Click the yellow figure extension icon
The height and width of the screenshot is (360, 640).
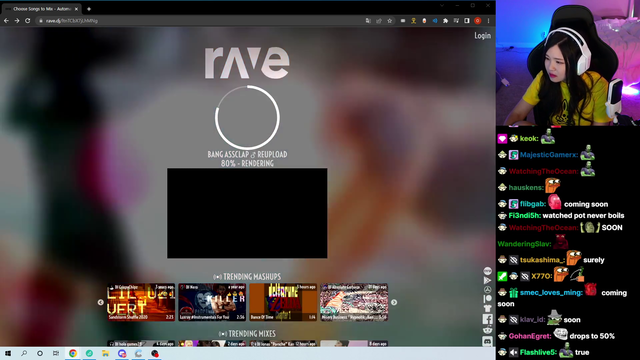click(413, 21)
